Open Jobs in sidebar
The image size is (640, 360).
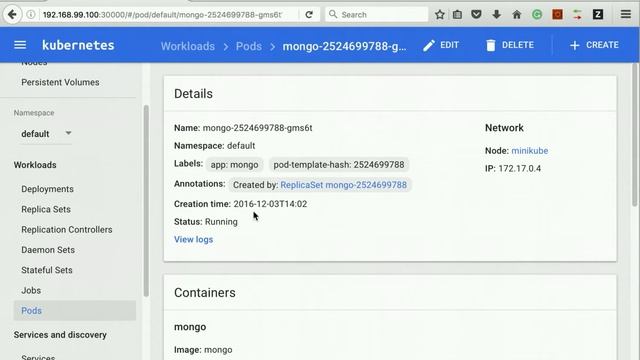tap(31, 291)
